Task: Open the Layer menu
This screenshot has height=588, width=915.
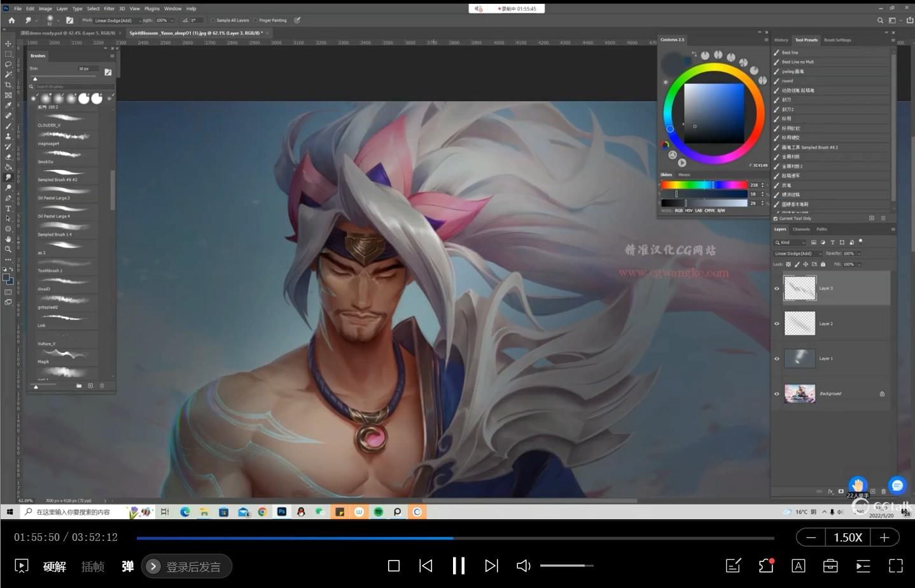Action: 62,9
